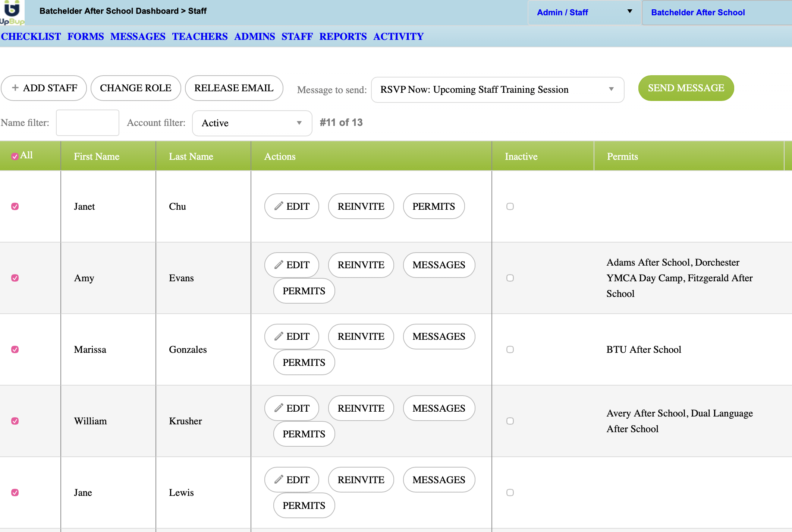Viewport: 792px width, 532px height.
Task: Click the pencil Edit icon for Janet Chu
Action: (x=279, y=206)
